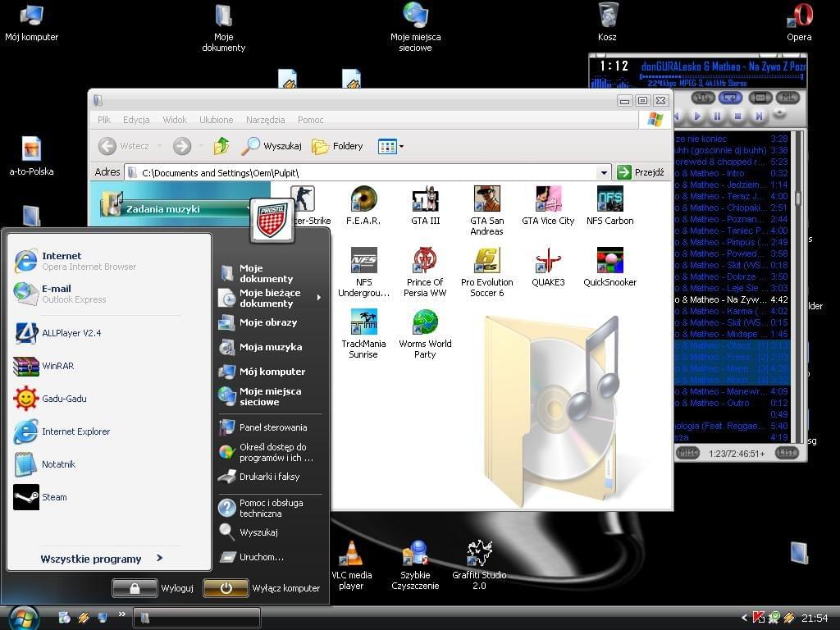
Task: Toggle the Winamp video window button
Action: point(760,98)
